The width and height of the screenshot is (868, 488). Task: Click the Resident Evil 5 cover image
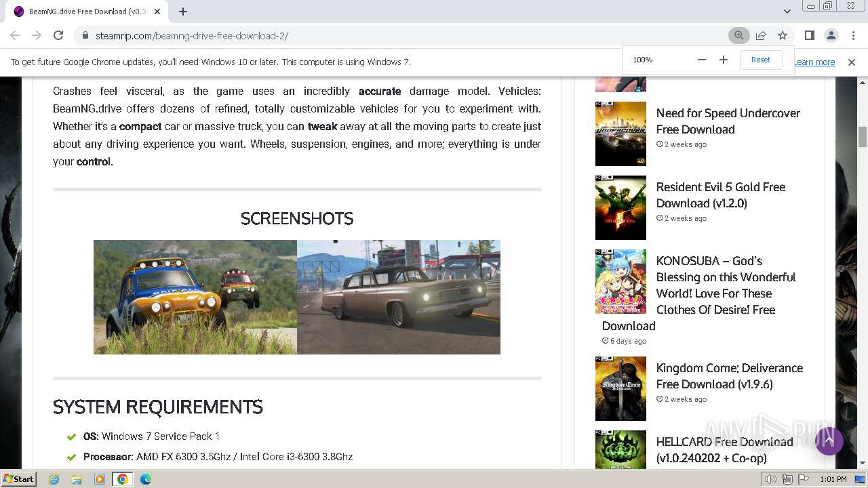point(620,207)
